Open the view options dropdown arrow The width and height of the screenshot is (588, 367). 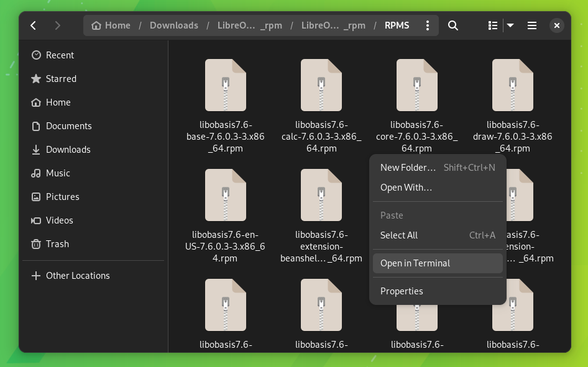pyautogui.click(x=510, y=25)
